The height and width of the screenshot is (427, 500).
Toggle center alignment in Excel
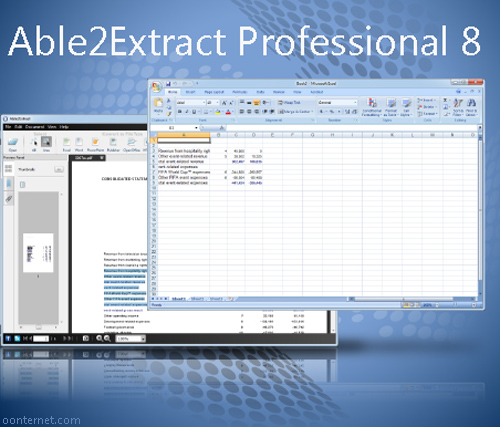[x=249, y=111]
